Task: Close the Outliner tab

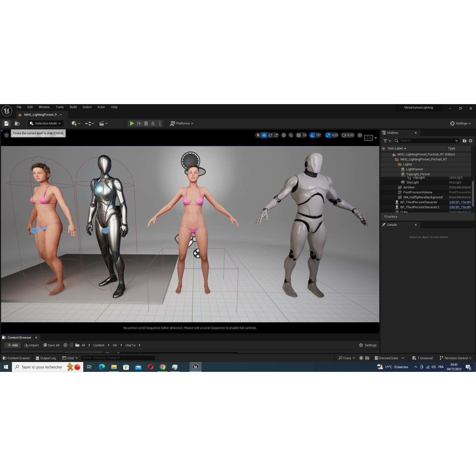Action: [416, 133]
